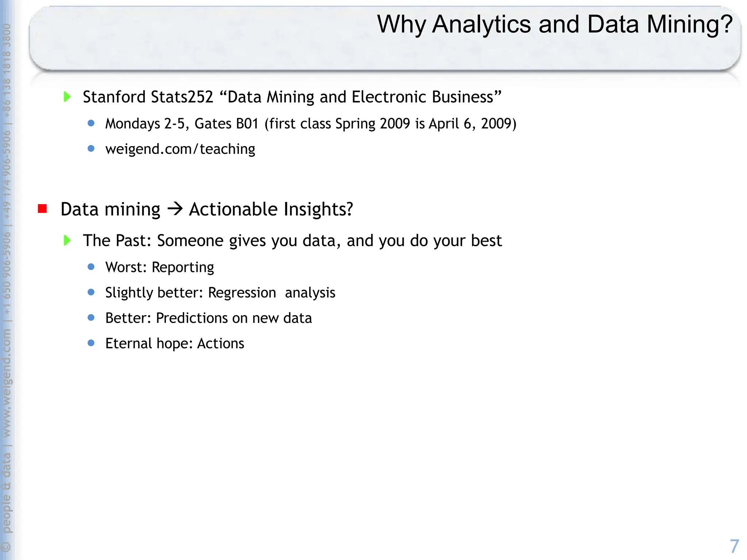Click the blue bullet before Worst: Reporting
The image size is (747, 560).
91,267
